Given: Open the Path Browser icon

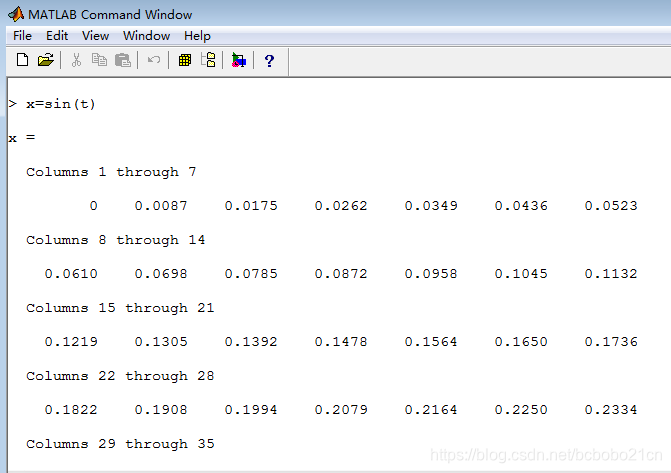Looking at the screenshot, I should (x=208, y=60).
